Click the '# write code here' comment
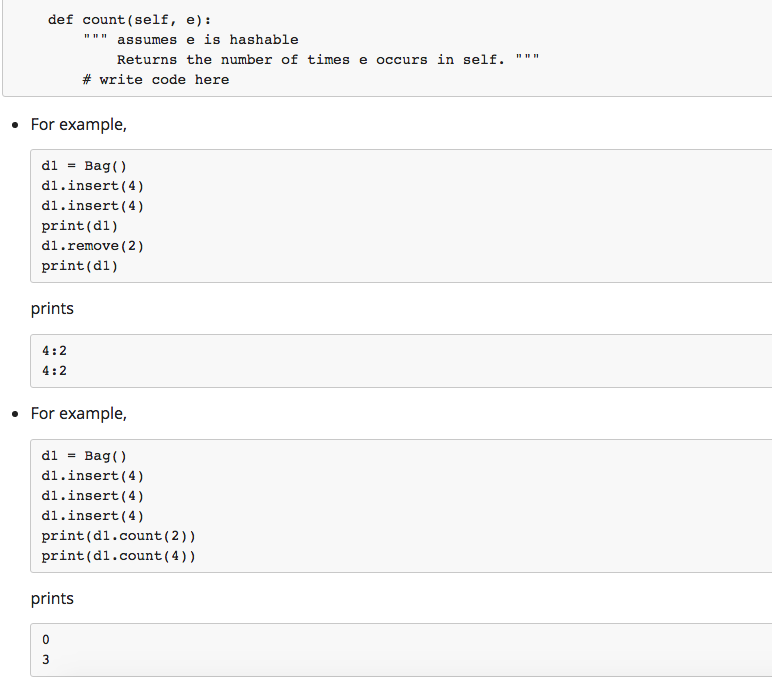 click(x=156, y=80)
